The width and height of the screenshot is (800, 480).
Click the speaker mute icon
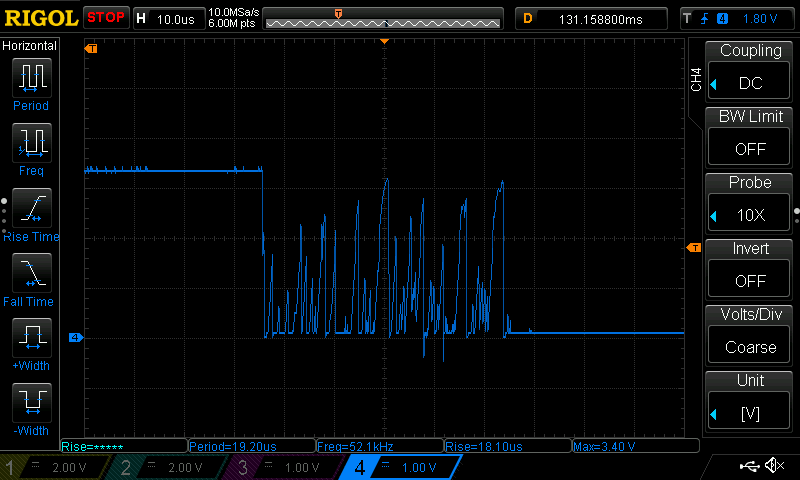[x=774, y=466]
